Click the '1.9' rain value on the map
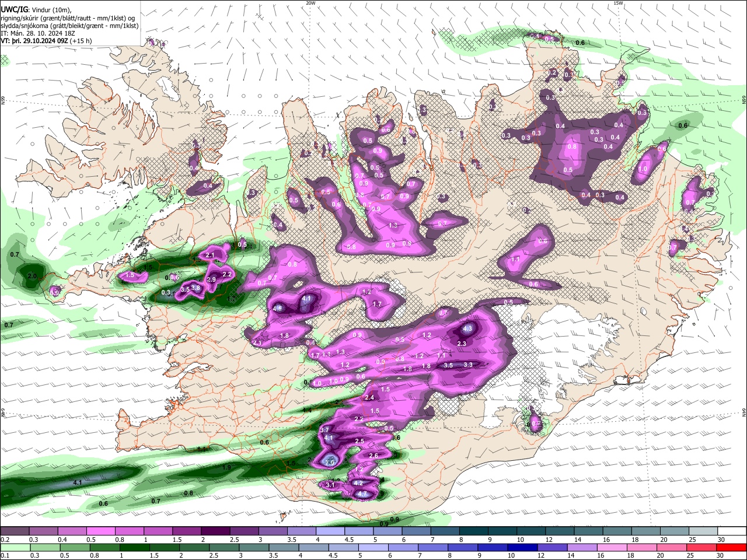Image resolution: width=747 pixels, height=560 pixels. [227, 468]
